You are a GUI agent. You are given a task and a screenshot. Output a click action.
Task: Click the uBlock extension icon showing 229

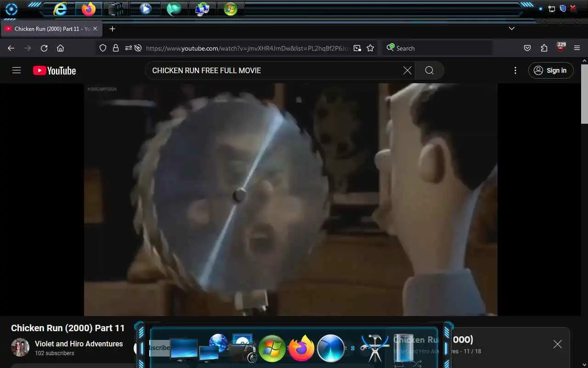(561, 47)
